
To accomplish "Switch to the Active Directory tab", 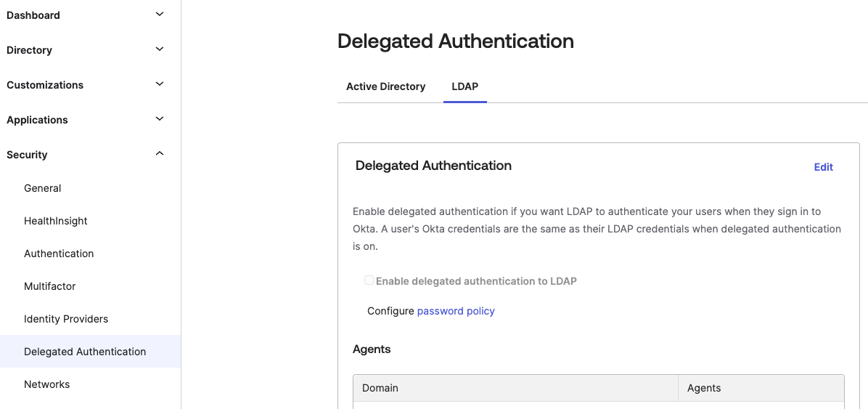I will pyautogui.click(x=385, y=86).
